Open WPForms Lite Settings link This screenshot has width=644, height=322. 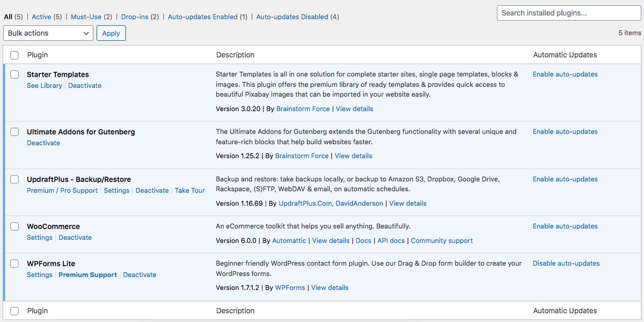[x=40, y=274]
